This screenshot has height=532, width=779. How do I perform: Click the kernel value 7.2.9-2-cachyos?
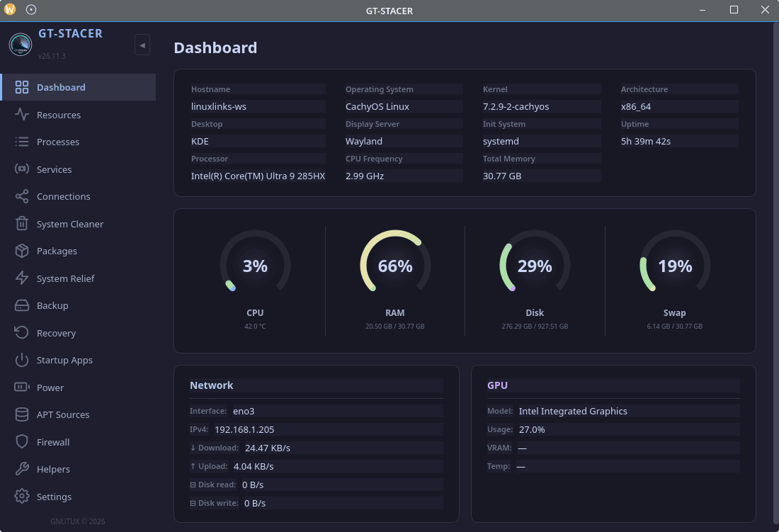click(x=516, y=107)
